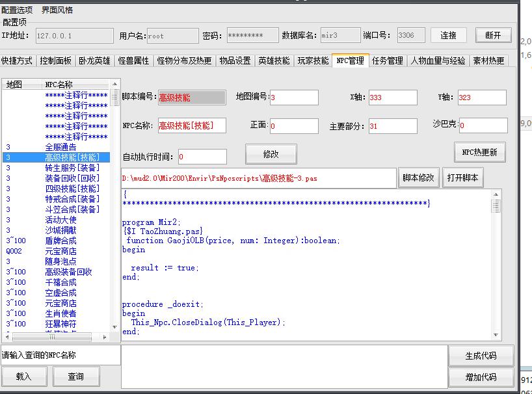The height and width of the screenshot is (394, 532).
Task: Switch to the 任务管理 tab
Action: [387, 60]
